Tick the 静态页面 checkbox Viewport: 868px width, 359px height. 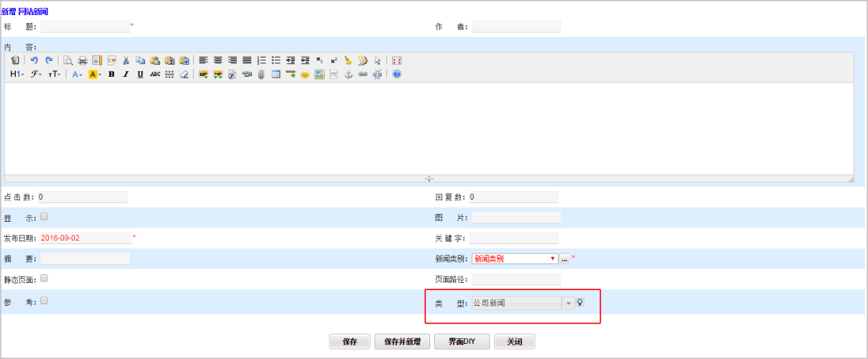(x=45, y=278)
